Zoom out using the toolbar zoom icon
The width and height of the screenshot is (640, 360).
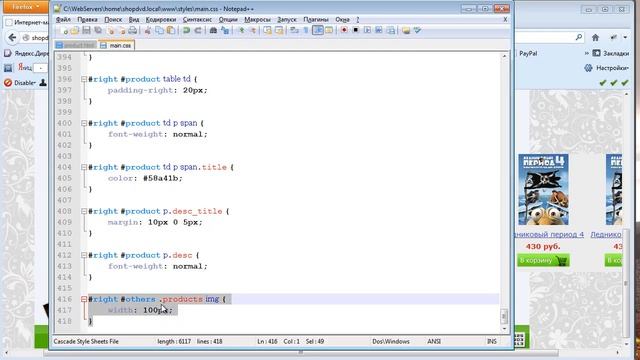[x=253, y=30]
